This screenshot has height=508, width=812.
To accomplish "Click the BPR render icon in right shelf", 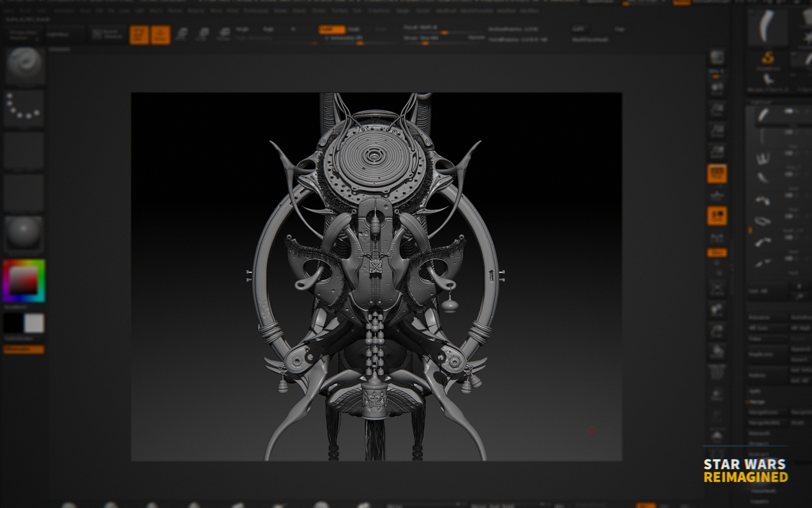I will click(717, 58).
